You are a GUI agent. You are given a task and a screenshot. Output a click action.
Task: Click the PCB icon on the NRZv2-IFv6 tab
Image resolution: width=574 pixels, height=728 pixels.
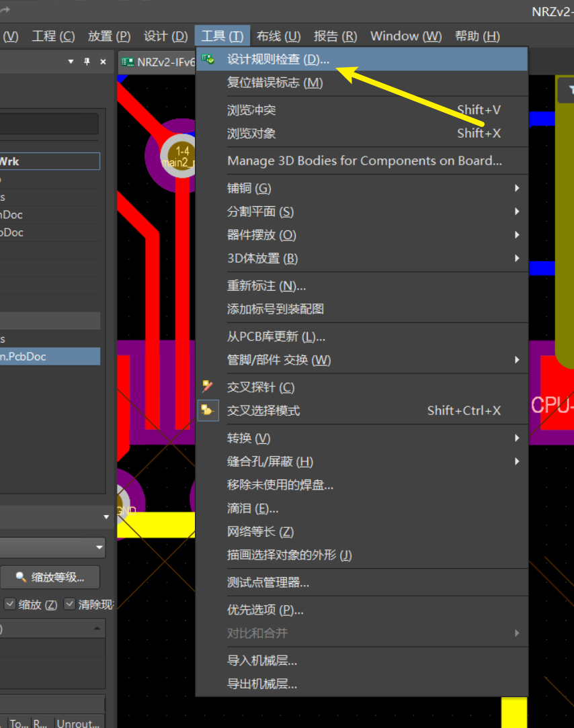tap(127, 61)
